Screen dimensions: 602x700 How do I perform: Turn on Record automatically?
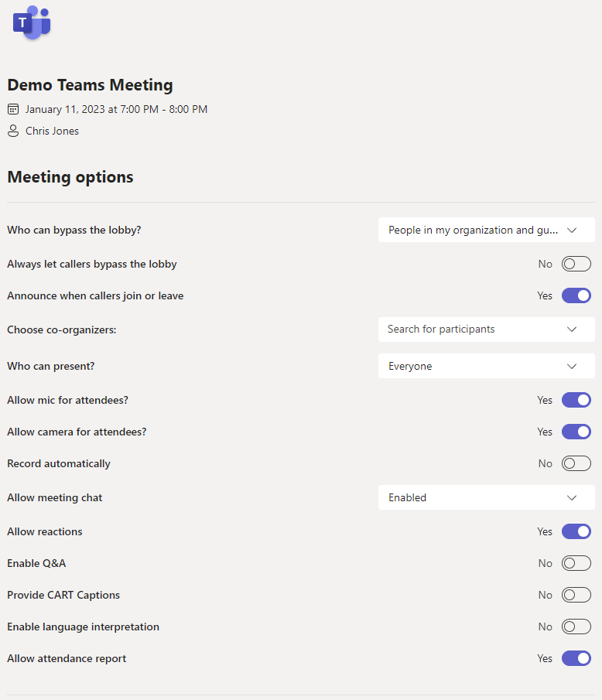coord(576,463)
